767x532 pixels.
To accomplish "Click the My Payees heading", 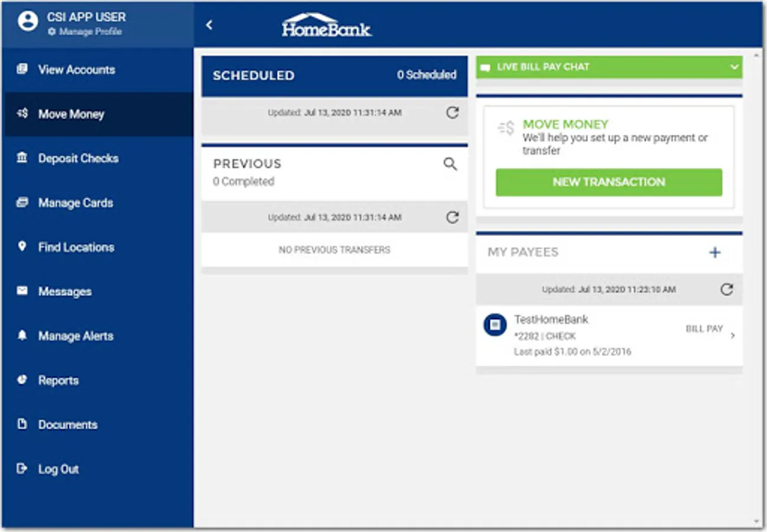I will 523,252.
